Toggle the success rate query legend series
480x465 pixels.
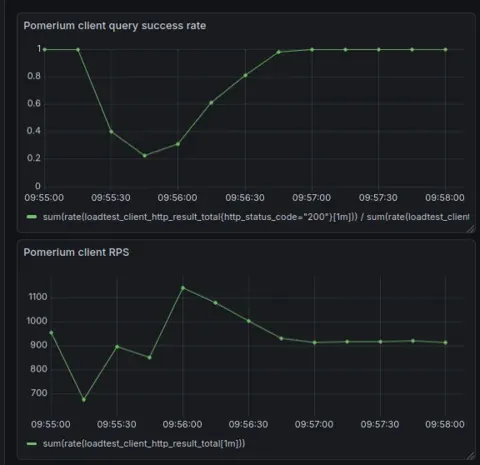click(256, 217)
